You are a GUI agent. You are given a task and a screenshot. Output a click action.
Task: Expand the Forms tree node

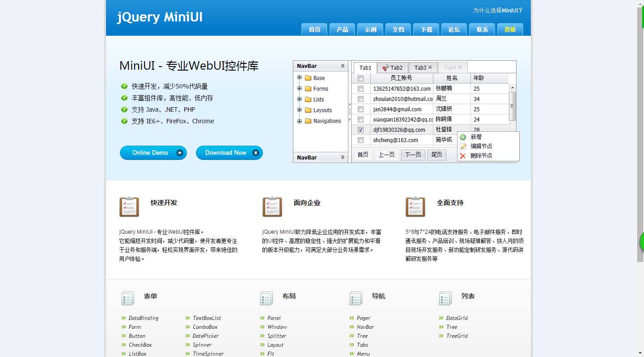click(x=300, y=88)
